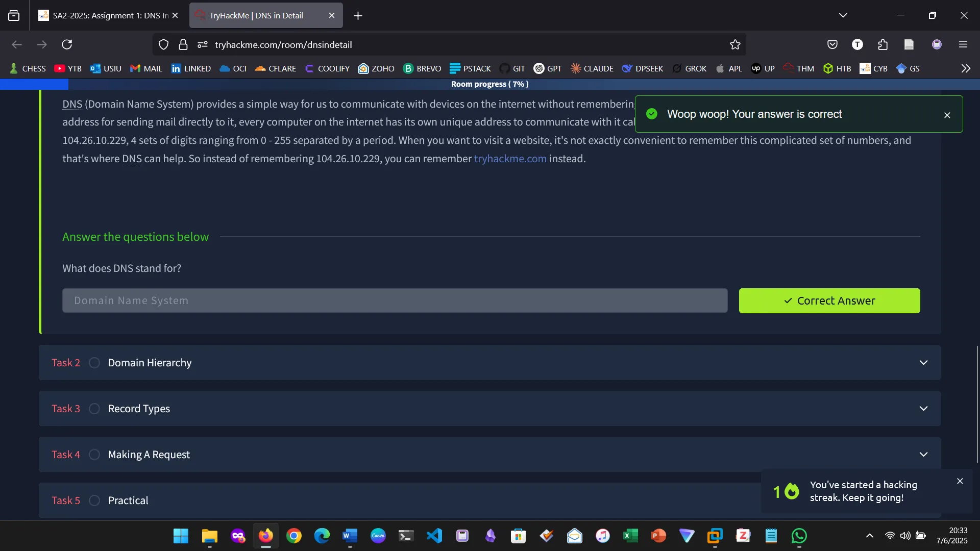Open the CLAUDE bookmark
This screenshot has width=980, height=551.
[592, 68]
